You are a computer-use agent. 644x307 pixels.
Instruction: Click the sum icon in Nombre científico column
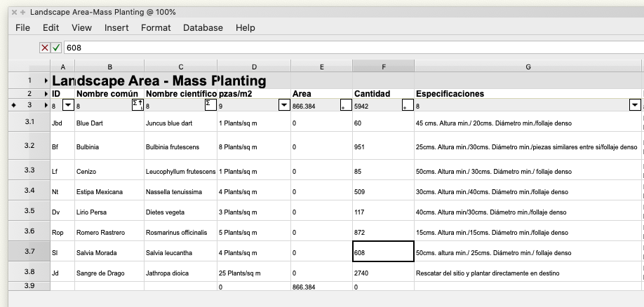point(209,104)
